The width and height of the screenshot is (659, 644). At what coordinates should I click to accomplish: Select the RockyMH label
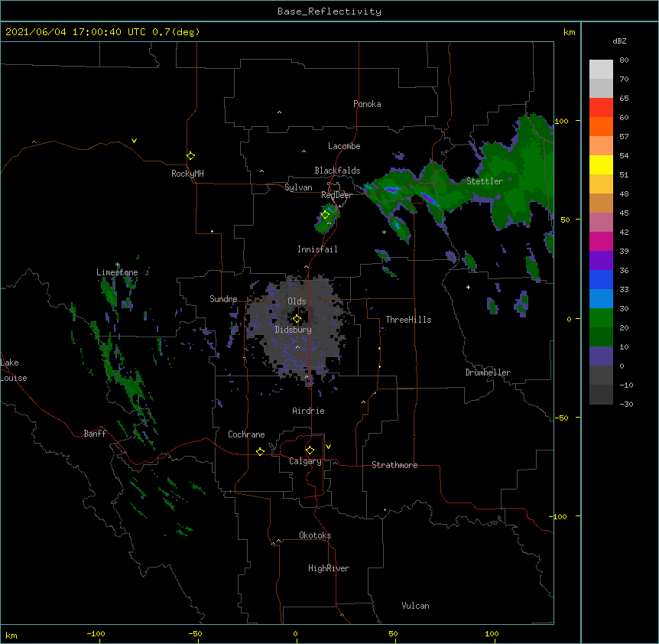click(187, 174)
